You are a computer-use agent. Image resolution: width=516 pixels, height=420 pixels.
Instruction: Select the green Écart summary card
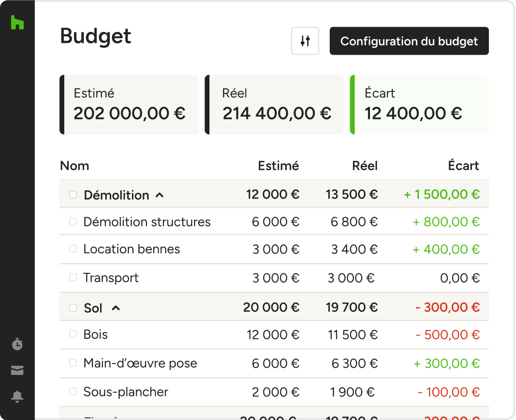[419, 105]
